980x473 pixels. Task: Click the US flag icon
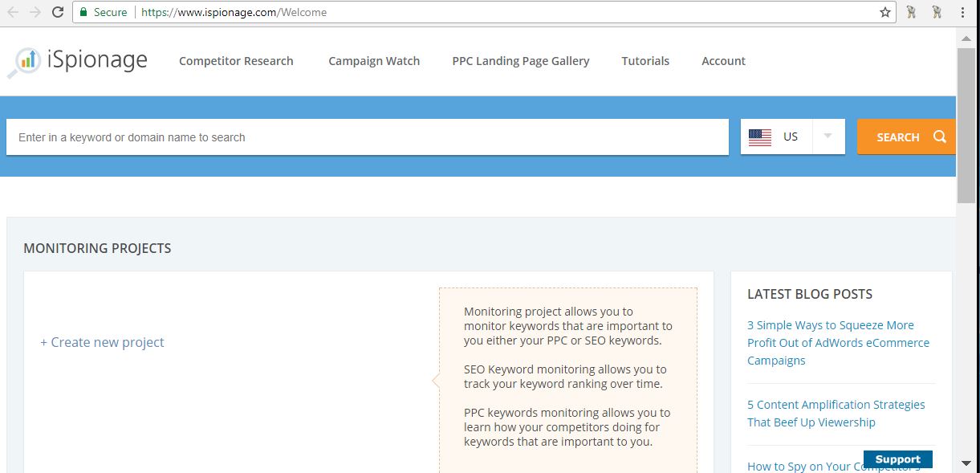point(760,137)
